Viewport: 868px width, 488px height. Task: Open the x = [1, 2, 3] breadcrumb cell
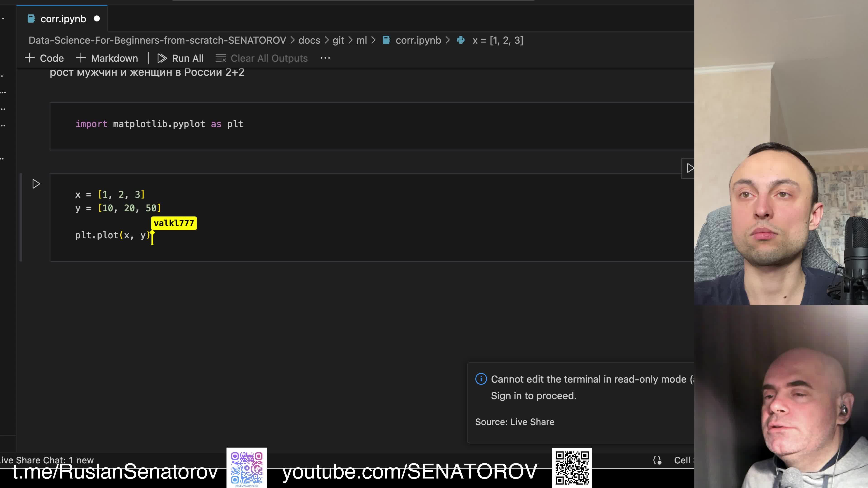498,40
